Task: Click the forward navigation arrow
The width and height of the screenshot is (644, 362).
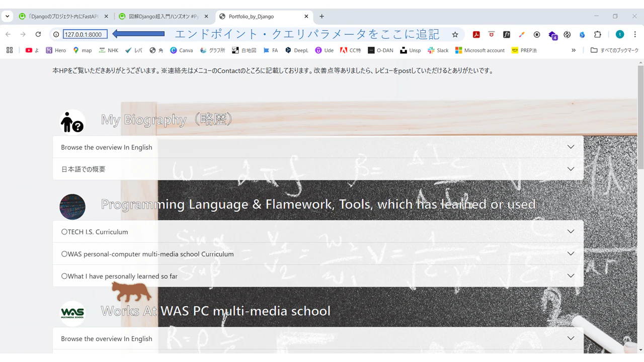Action: pyautogui.click(x=23, y=34)
